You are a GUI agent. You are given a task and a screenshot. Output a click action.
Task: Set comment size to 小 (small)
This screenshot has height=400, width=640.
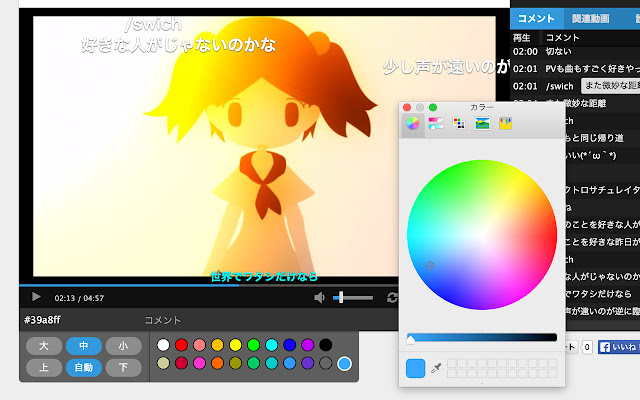[x=124, y=346]
